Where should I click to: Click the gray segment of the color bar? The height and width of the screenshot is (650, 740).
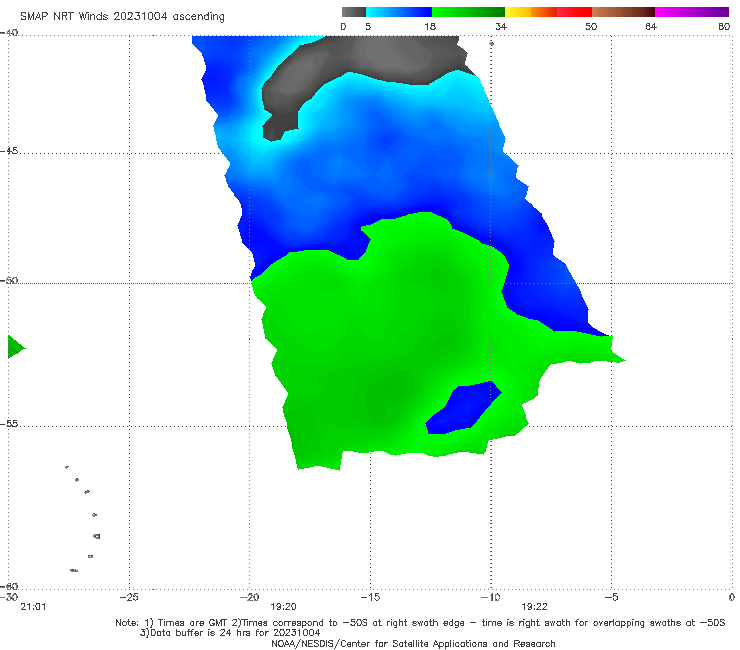[x=354, y=12]
